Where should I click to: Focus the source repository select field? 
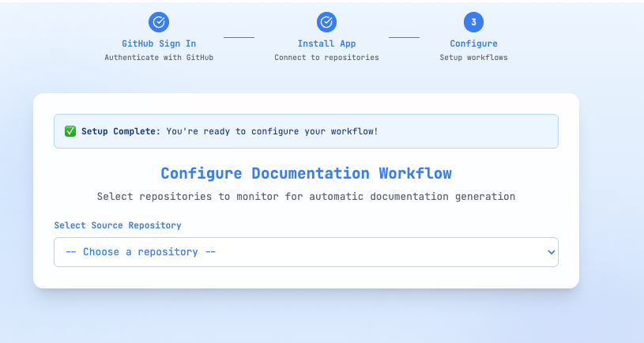click(306, 252)
